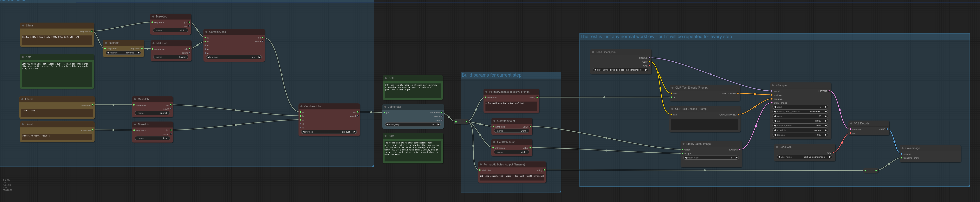Open the Reorder method reverse combo
The width and height of the screenshot is (980, 202).
tap(124, 53)
